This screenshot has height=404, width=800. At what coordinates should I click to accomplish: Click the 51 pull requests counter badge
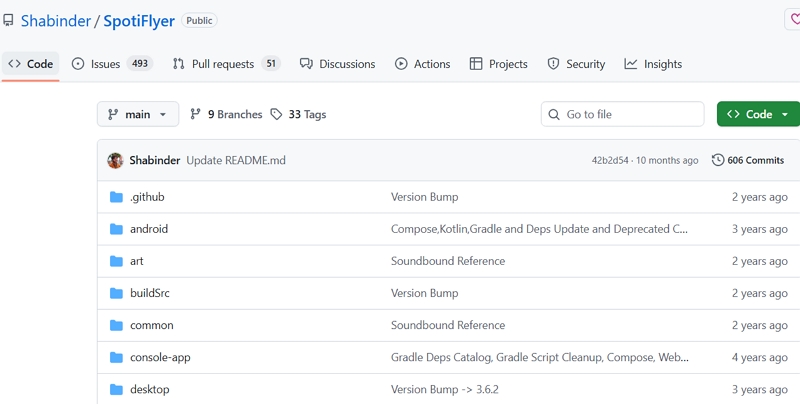tap(271, 64)
